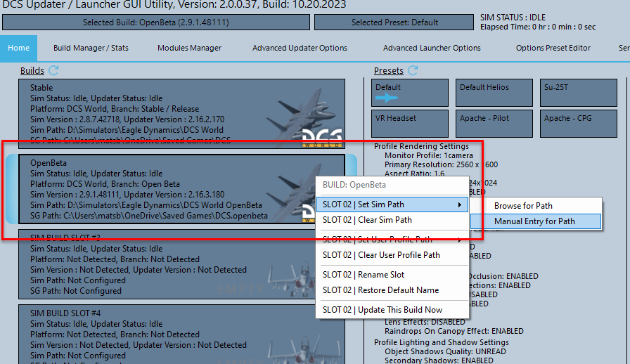Open the Modules Manager tab

(189, 48)
